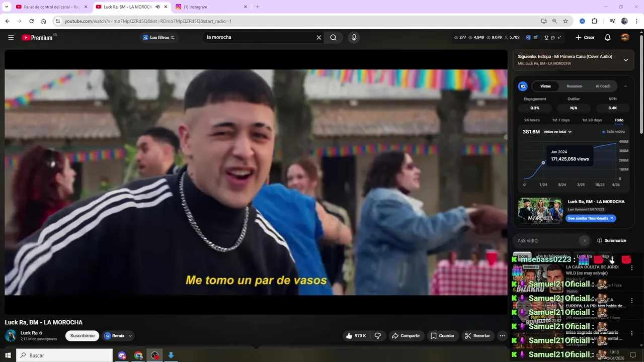Open Luck Ra channel avatar
Image resolution: width=644 pixels, height=362 pixels.
[11, 336]
